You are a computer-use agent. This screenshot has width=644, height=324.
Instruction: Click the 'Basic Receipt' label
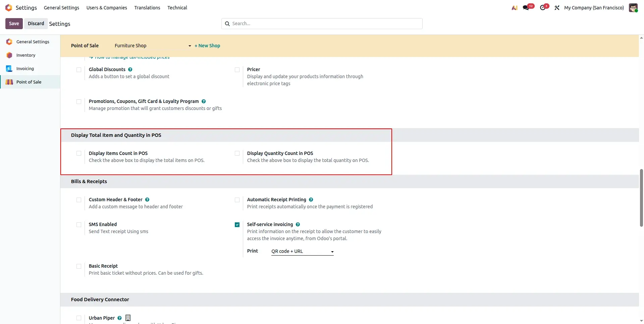(103, 266)
